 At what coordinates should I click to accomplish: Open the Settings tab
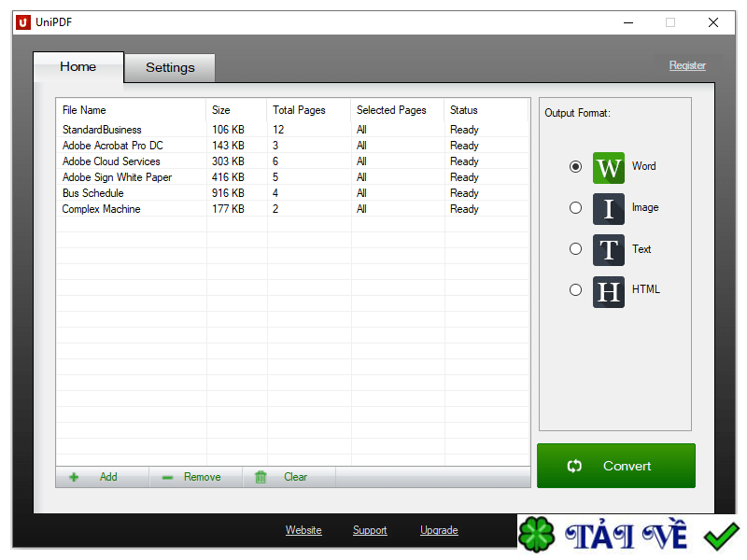170,67
